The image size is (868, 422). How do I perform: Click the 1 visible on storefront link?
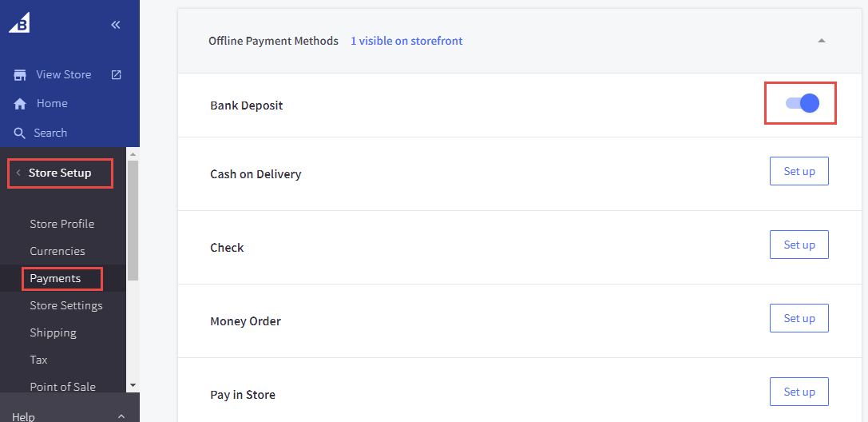(406, 41)
